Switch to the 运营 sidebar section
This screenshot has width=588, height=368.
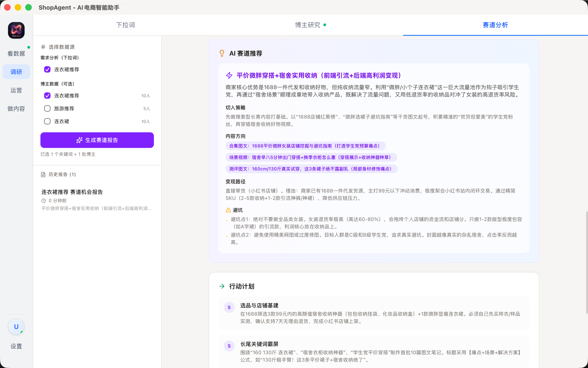tap(16, 90)
